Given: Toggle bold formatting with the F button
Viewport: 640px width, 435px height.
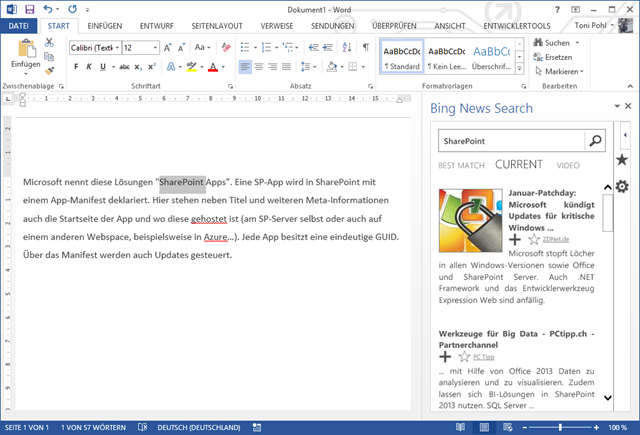Looking at the screenshot, I should point(74,67).
